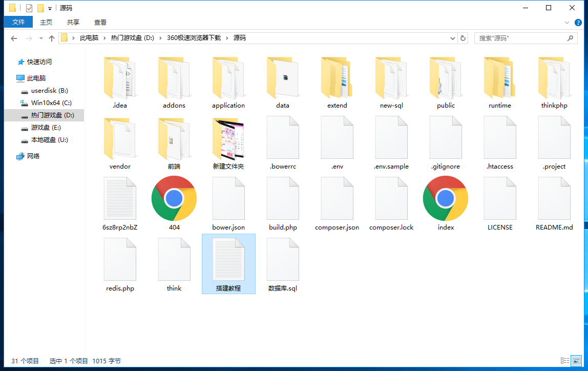This screenshot has height=371, width=588.
Task: Switch to details view in status bar
Action: (x=565, y=361)
